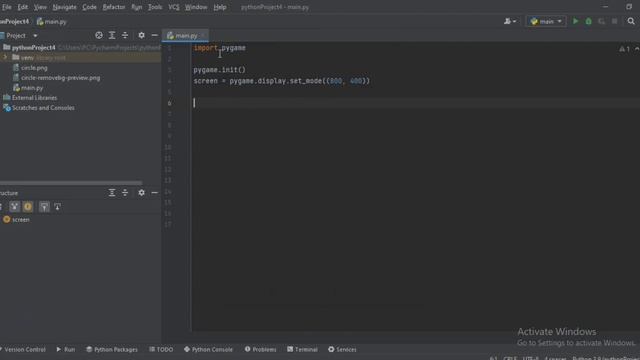Open the main run configuration dropdown
Viewport: 640px width, 360px height.
click(546, 21)
